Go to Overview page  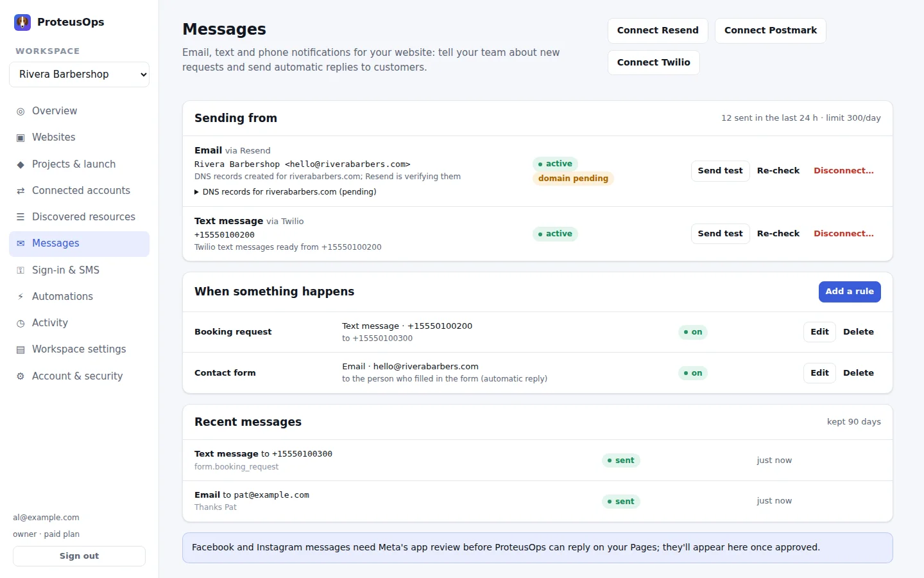pos(80,111)
